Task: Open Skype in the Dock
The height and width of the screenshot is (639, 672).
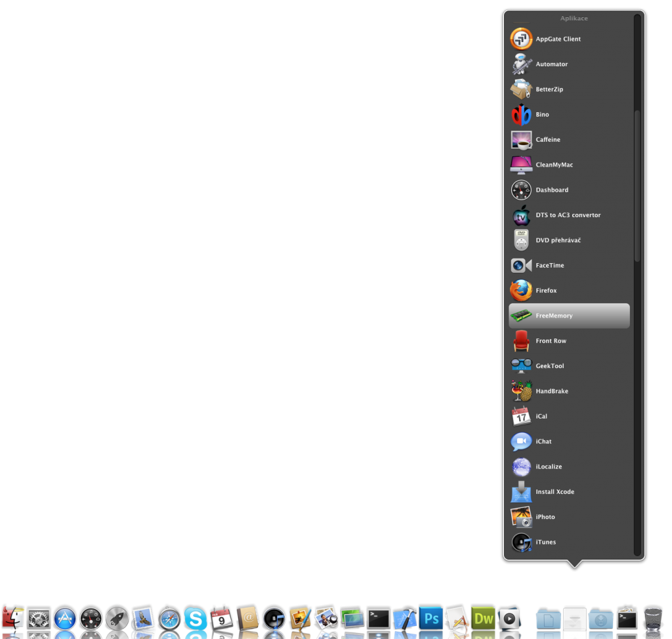Action: pyautogui.click(x=196, y=619)
